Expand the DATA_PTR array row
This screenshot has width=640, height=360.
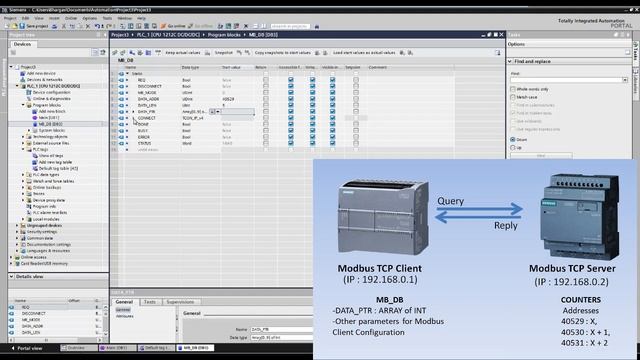coord(133,111)
